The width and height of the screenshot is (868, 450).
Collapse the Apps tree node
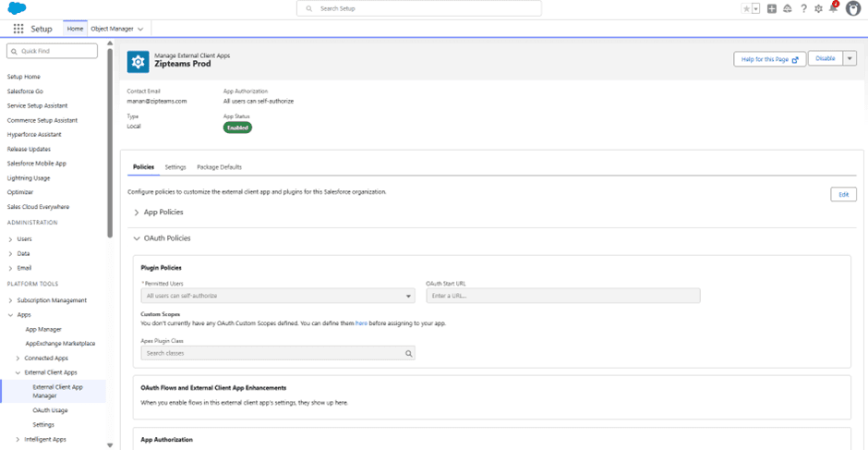coord(10,315)
